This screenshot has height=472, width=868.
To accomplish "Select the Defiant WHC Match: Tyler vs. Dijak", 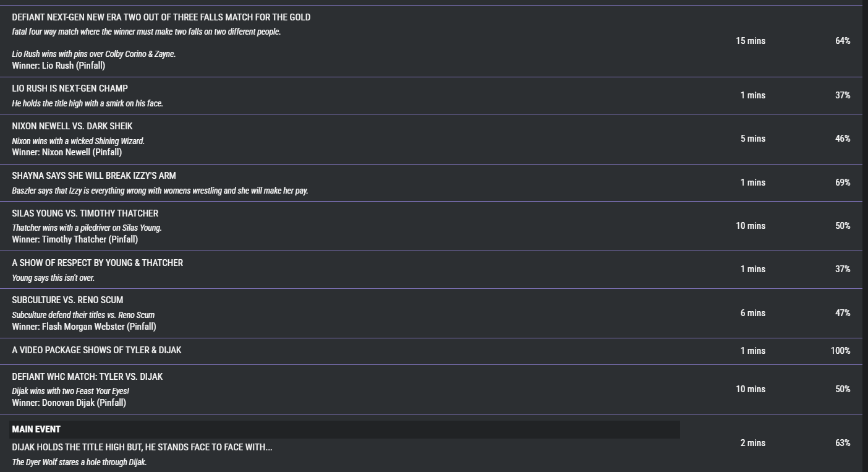I will click(87, 377).
